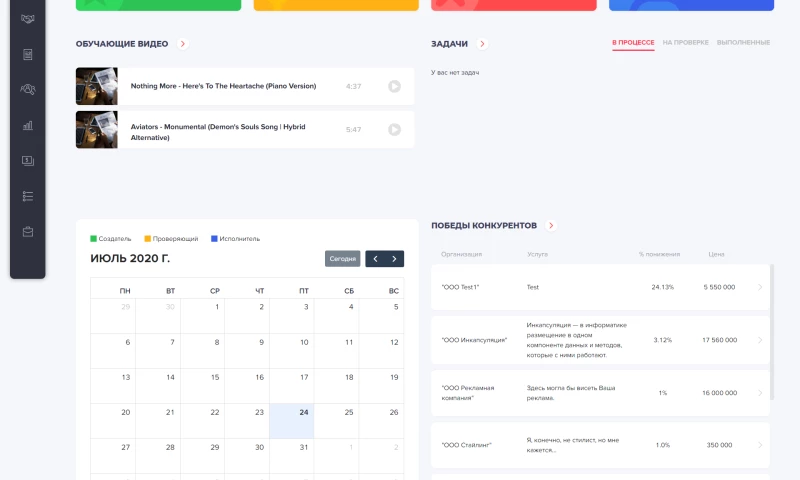
Task: Expand the Обучающие видео section arrow
Action: (183, 44)
